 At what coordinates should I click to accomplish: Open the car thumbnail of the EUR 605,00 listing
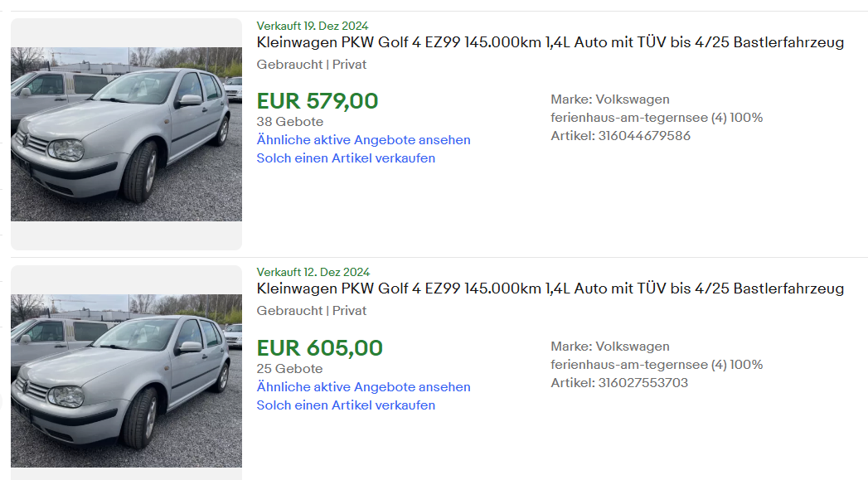(x=126, y=380)
